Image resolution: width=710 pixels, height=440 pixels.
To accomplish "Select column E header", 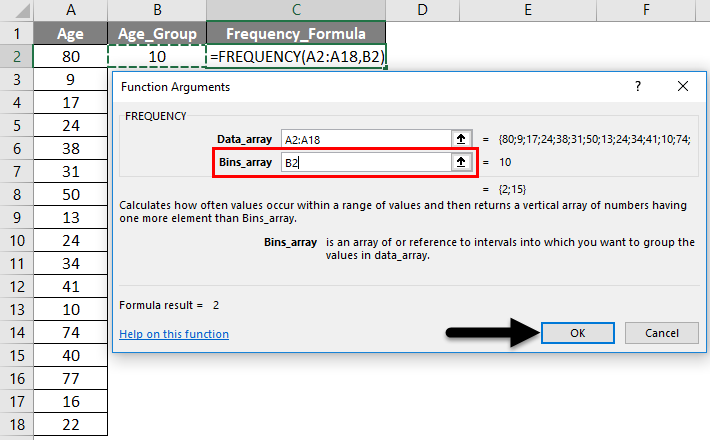I will 528,10.
